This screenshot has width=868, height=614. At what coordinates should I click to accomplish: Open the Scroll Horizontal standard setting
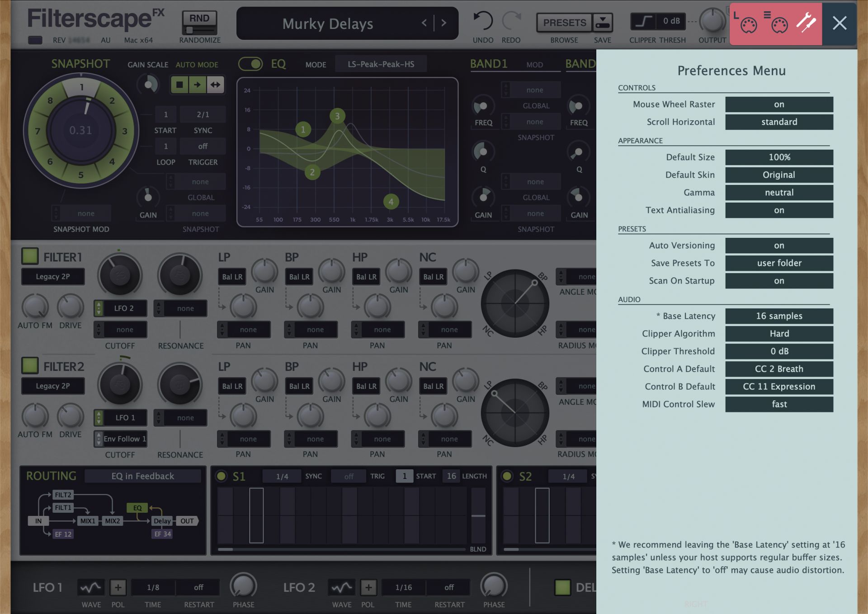[779, 122]
